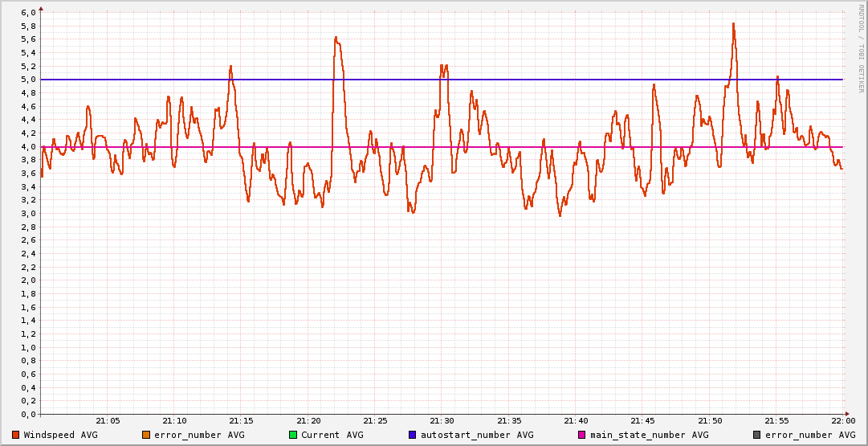The height and width of the screenshot is (446, 868).
Task: Click the highest Windspeed peak before 21:55
Action: pos(733,24)
